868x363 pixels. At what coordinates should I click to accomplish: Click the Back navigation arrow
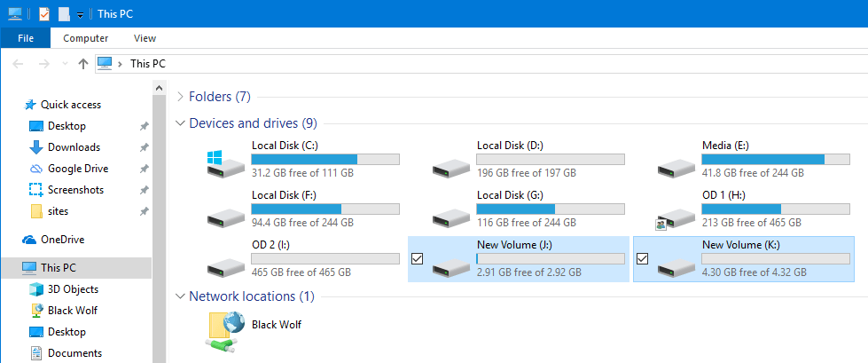18,64
